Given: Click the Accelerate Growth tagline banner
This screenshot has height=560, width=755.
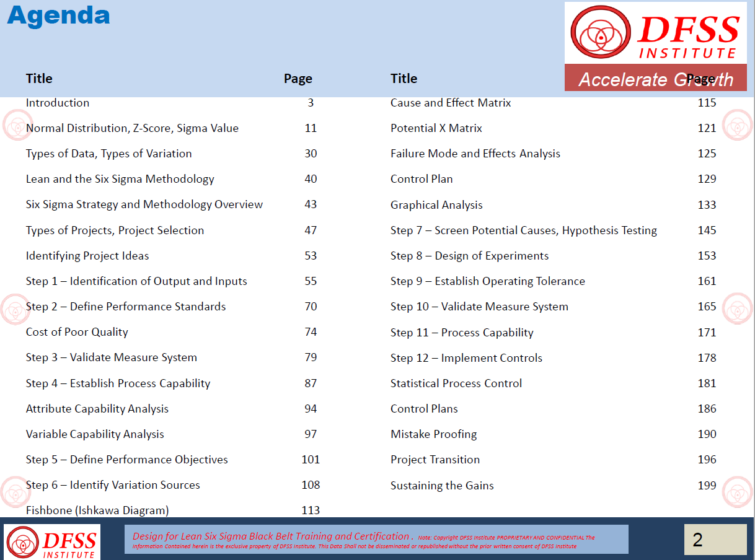Looking at the screenshot, I should [x=655, y=77].
